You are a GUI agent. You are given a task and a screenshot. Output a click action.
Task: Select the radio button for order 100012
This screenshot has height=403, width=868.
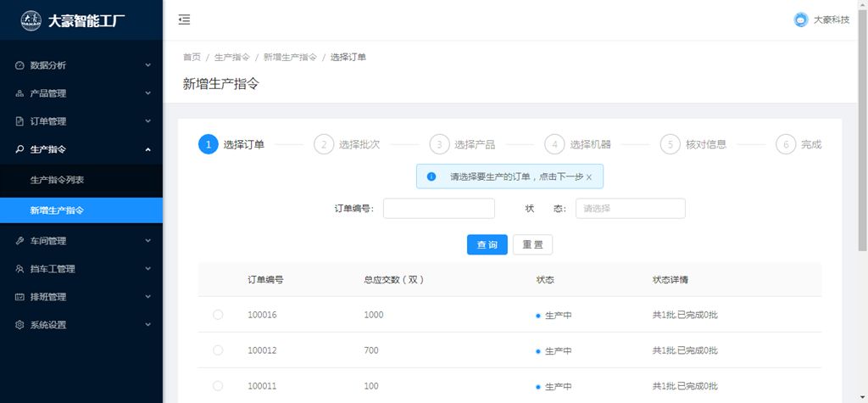coord(218,350)
